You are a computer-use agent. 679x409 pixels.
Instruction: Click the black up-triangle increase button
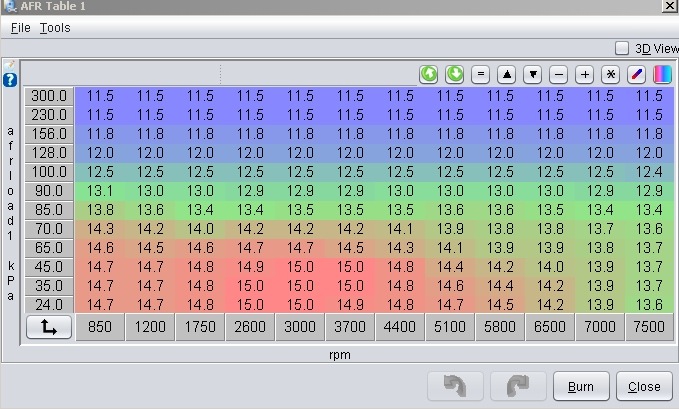pyautogui.click(x=507, y=74)
